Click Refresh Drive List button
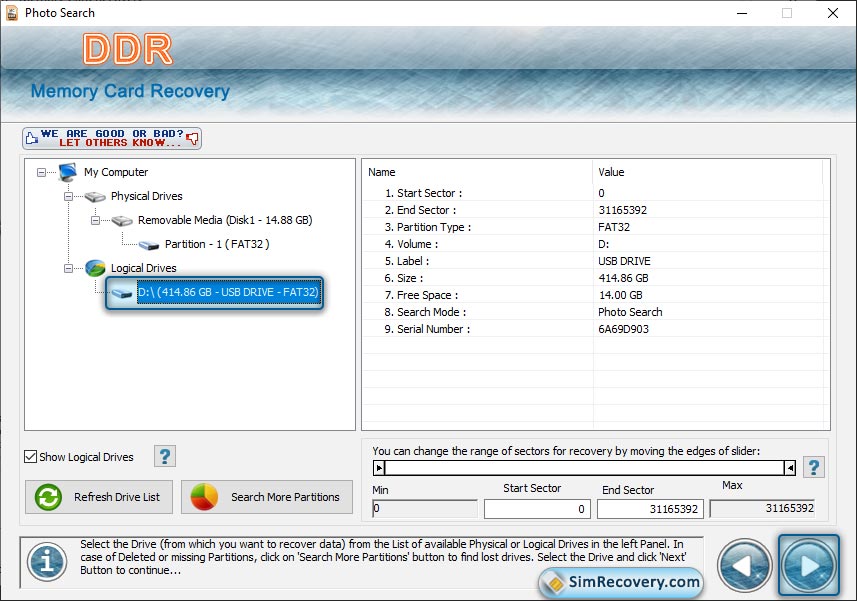 99,497
